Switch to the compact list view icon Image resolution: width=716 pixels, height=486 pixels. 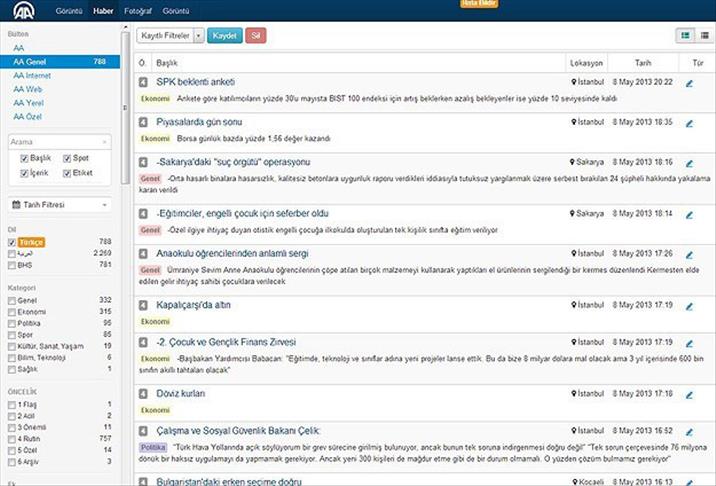pos(705,35)
